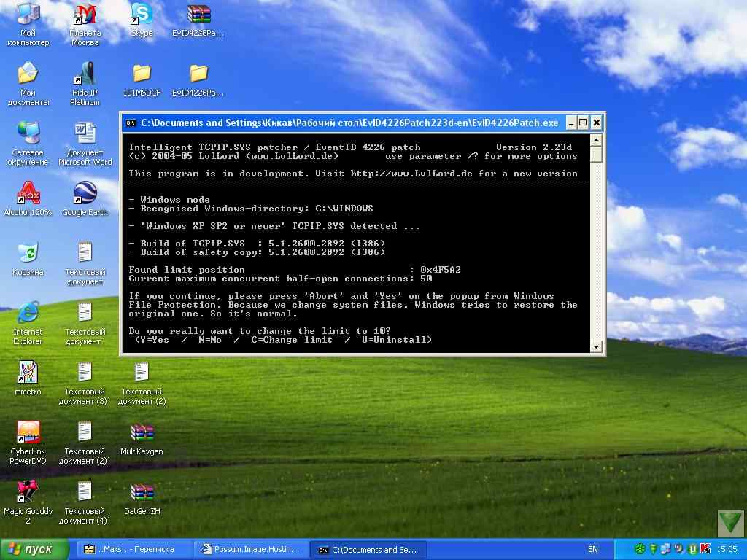Click the 'Do you really want to change' line
747x560 pixels.
[260, 331]
